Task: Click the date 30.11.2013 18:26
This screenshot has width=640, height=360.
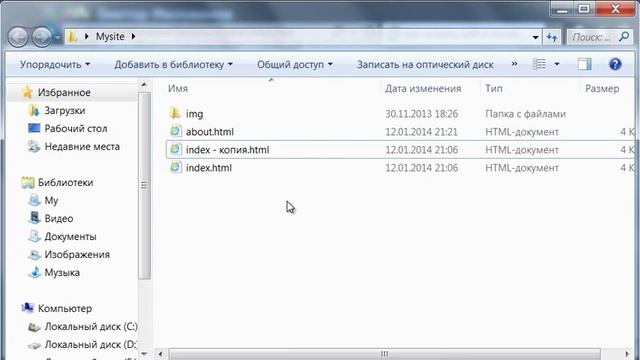Action: (422, 113)
